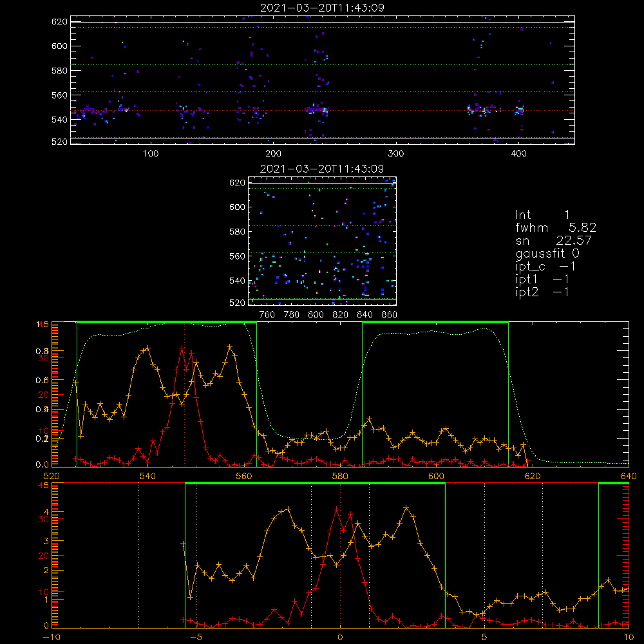Click the red dotted center marker in bottom plot
The height and width of the screenshot is (644, 644).
340,555
